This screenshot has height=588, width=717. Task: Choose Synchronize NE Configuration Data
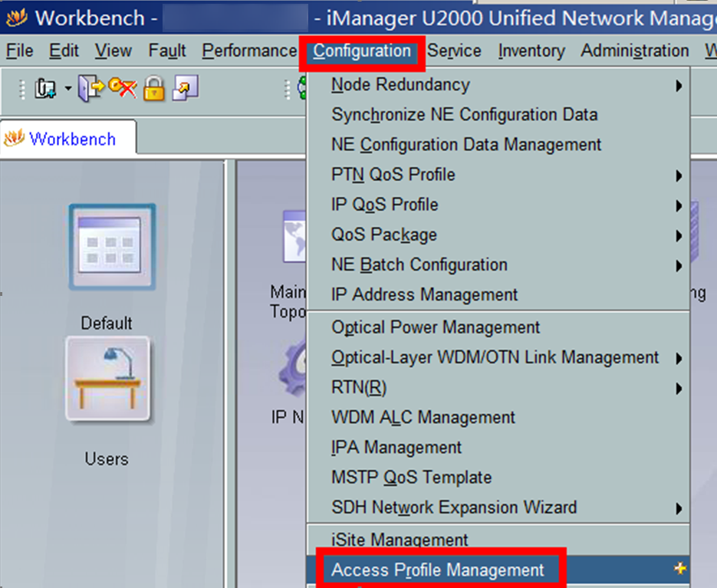(x=464, y=115)
